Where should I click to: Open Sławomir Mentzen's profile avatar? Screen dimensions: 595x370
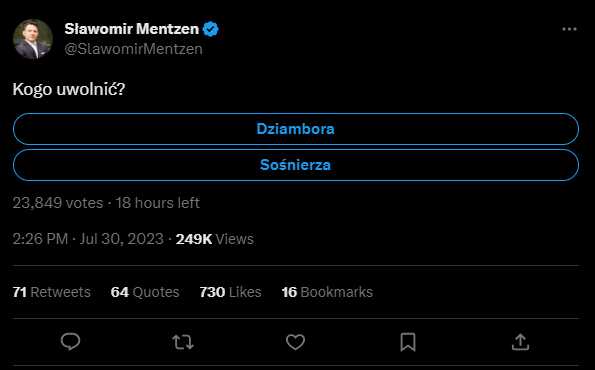click(x=33, y=39)
